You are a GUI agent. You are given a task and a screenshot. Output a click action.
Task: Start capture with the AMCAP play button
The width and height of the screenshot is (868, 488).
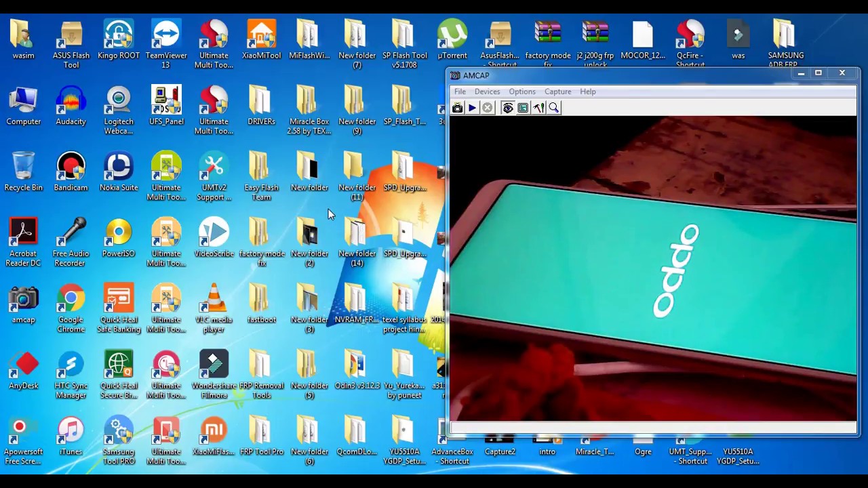(473, 108)
